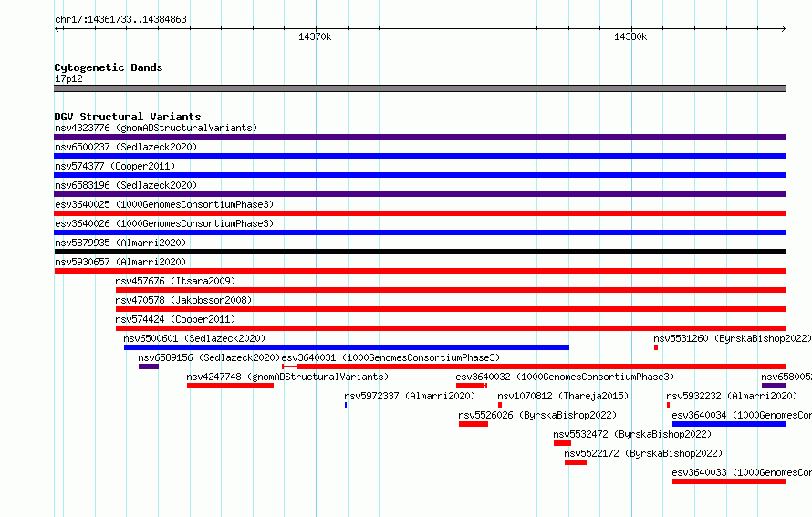
Task: Select the nsv5930657 (Almarri2020) label
Action: pyautogui.click(x=120, y=262)
